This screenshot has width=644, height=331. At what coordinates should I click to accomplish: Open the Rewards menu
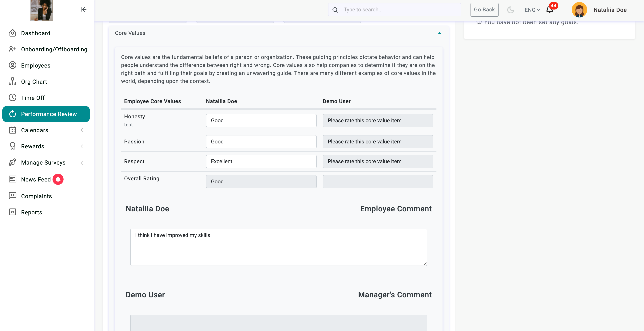click(x=46, y=146)
